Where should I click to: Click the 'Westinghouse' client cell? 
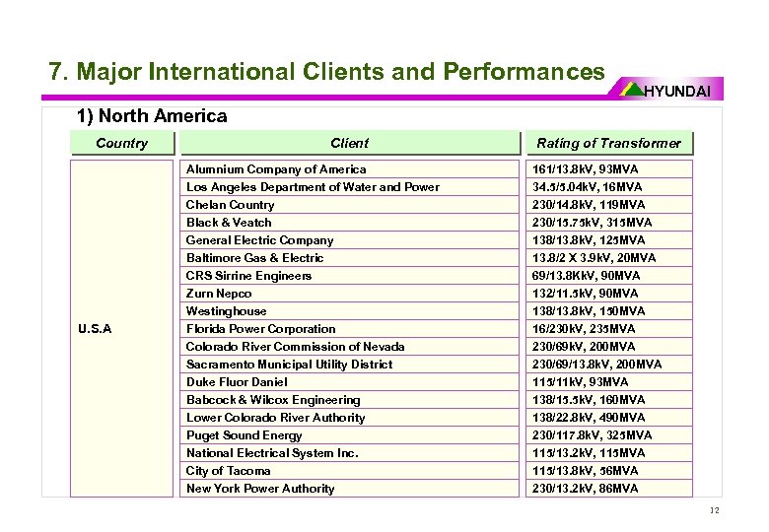click(349, 310)
